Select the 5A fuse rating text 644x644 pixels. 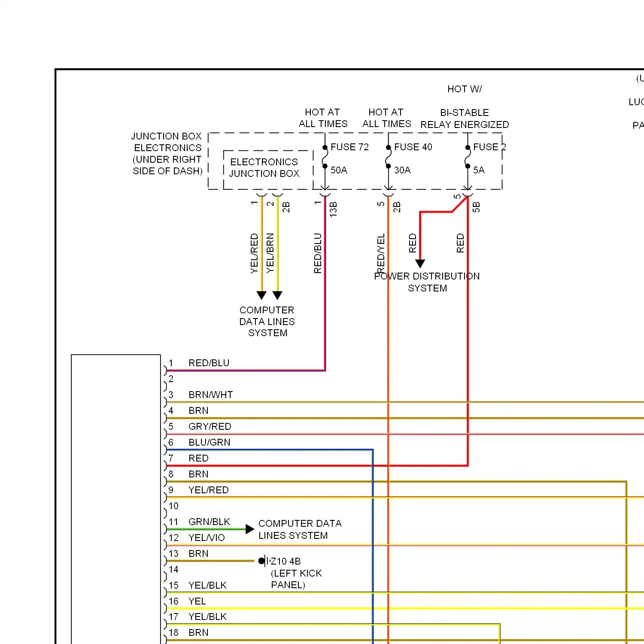(x=479, y=170)
